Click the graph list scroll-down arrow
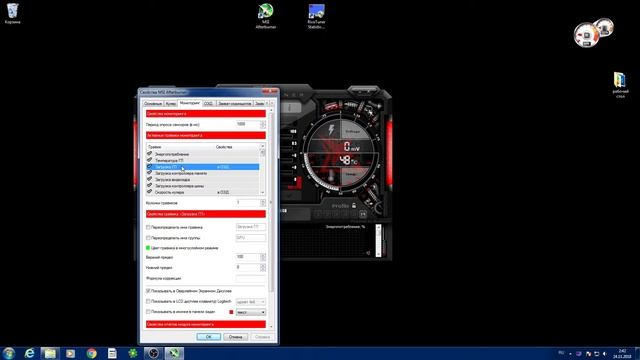640x360 pixels. pyautogui.click(x=262, y=192)
